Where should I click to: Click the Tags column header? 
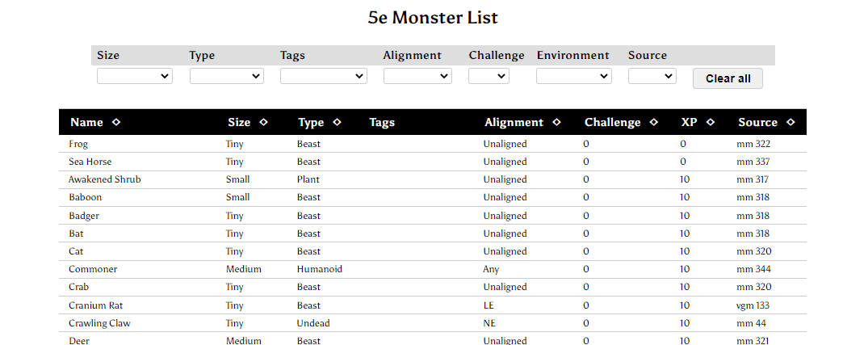(x=382, y=122)
